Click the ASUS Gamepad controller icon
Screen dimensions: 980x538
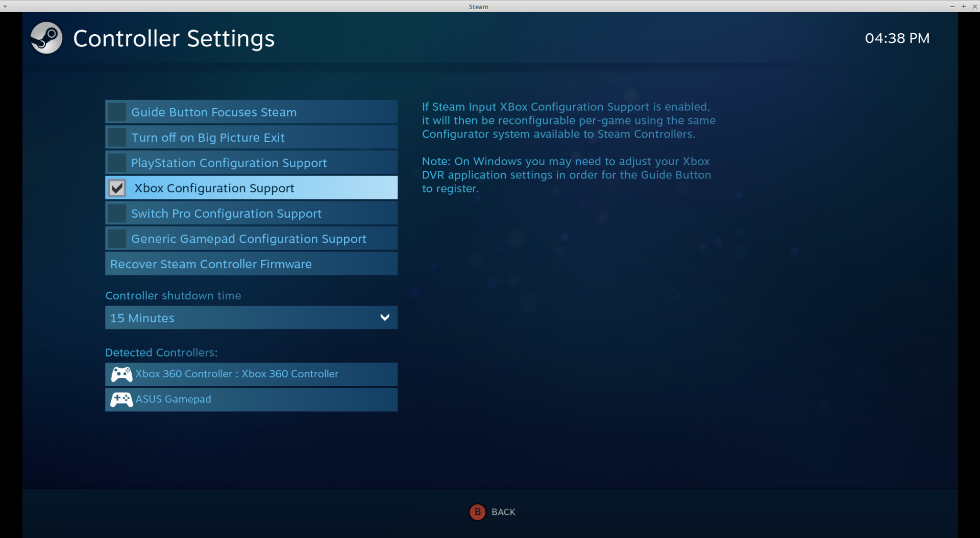click(x=121, y=400)
